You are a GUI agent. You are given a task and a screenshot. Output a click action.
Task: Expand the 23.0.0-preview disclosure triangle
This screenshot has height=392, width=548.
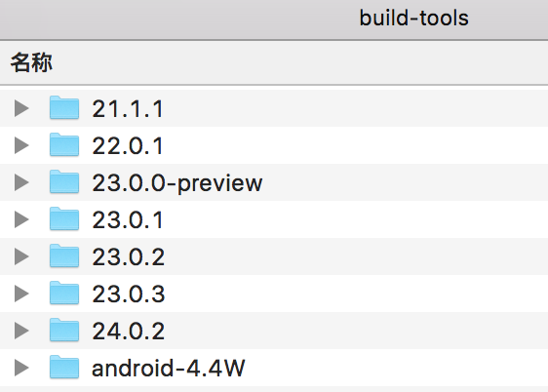pos(21,182)
